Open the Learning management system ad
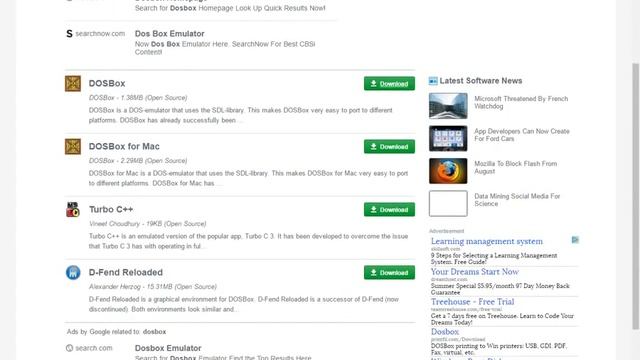 [x=487, y=241]
